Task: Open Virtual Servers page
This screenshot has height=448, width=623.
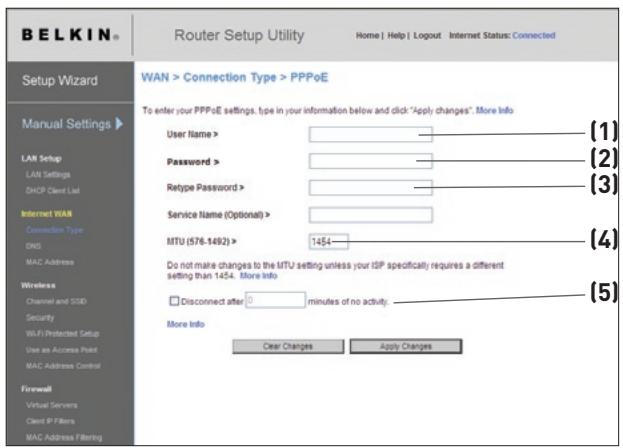Action: point(52,405)
